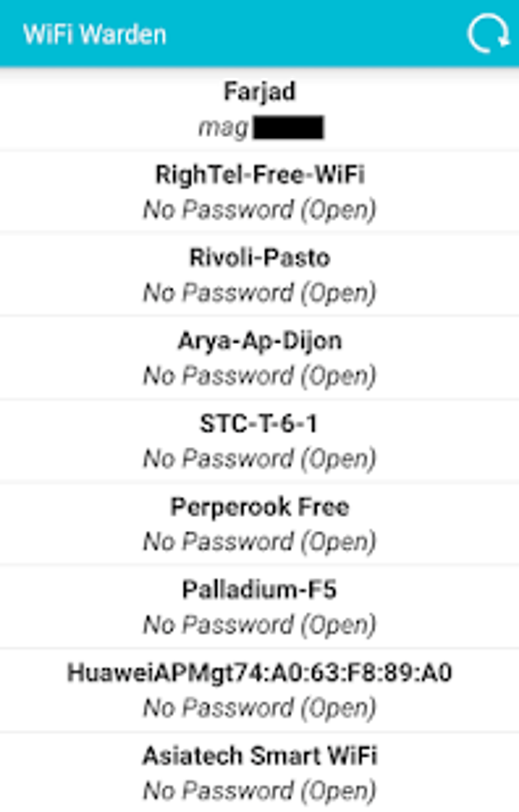The width and height of the screenshot is (519, 812).
Task: Choose the Arya-Ap-Dijon network
Action: point(259,341)
